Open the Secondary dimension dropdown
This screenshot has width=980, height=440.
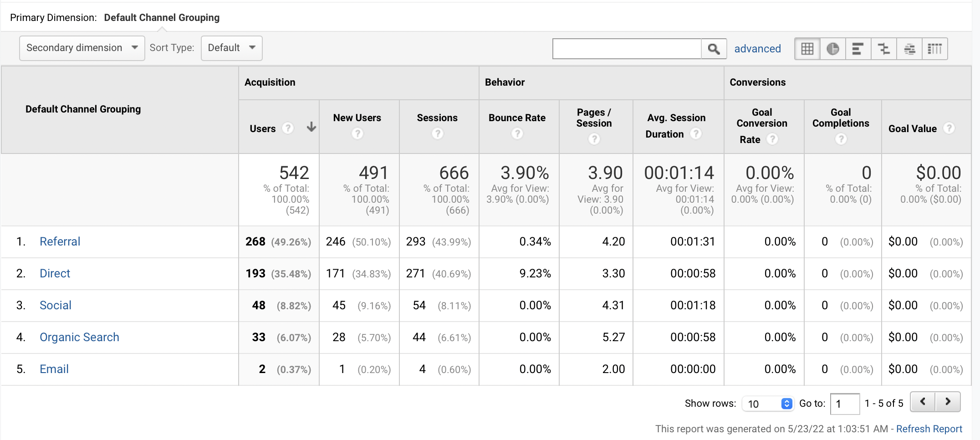82,48
